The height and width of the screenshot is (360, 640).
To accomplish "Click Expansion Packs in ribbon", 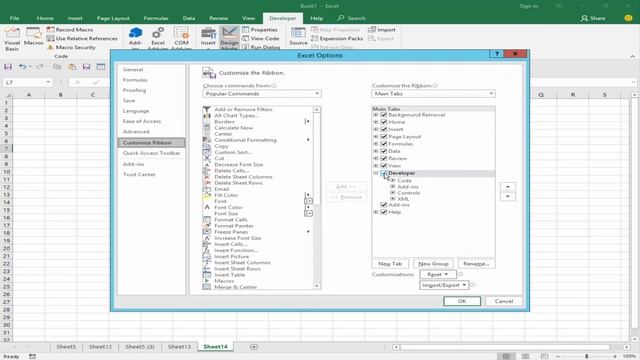I will pyautogui.click(x=337, y=38).
